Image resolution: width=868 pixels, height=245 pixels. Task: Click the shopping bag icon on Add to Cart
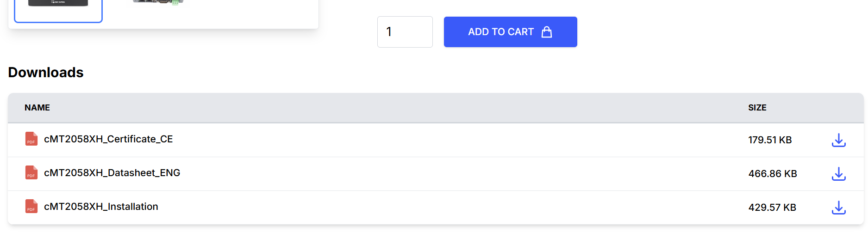coord(547,32)
